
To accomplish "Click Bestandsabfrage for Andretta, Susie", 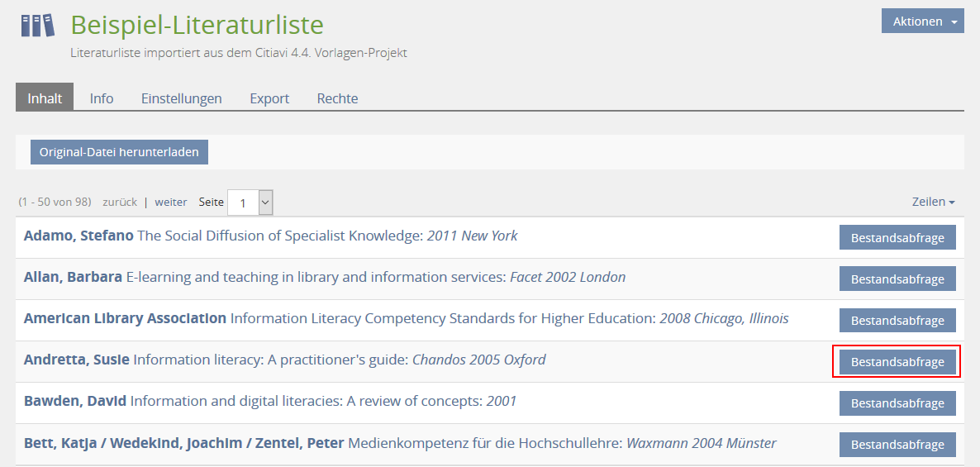I will [897, 362].
